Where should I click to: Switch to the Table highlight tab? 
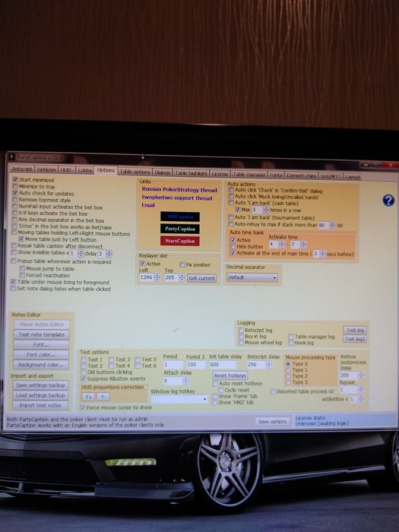coord(191,173)
